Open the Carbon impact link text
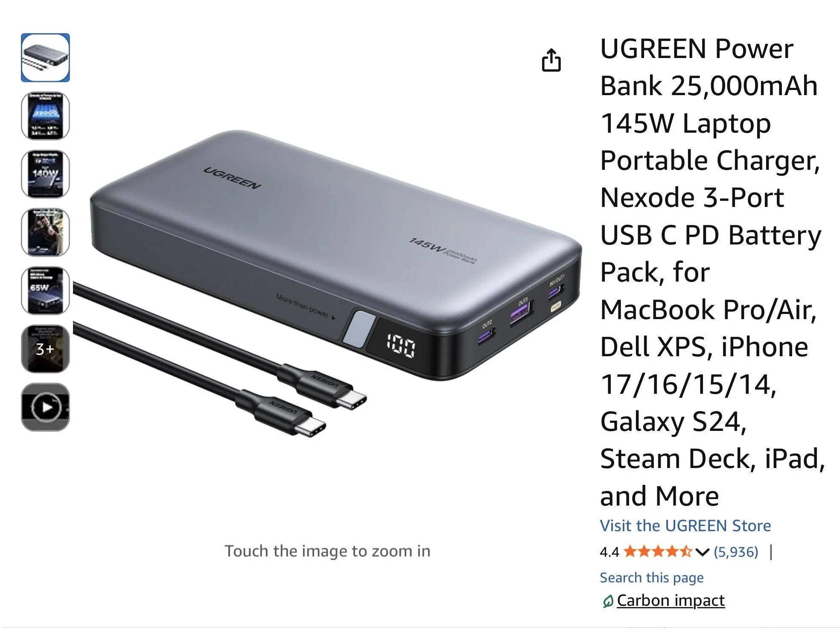Image resolution: width=840 pixels, height=628 pixels. 671,601
